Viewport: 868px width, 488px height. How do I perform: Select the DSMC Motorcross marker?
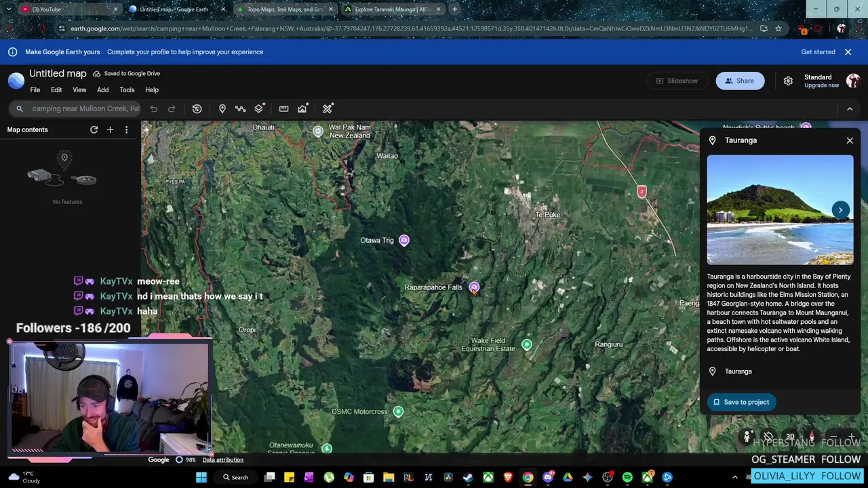click(x=398, y=411)
